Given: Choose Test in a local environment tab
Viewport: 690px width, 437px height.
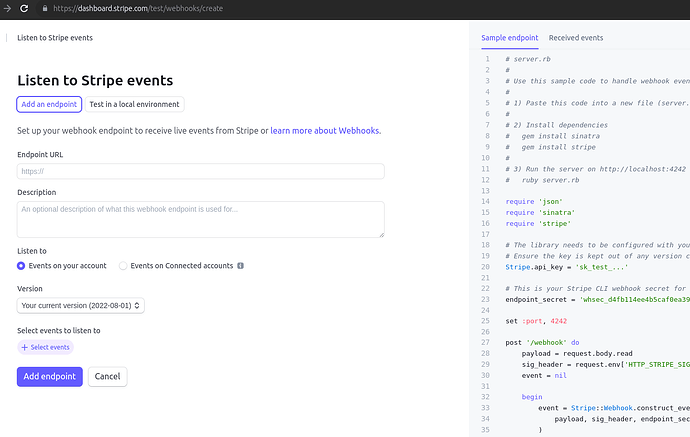Looking at the screenshot, I should (x=134, y=104).
